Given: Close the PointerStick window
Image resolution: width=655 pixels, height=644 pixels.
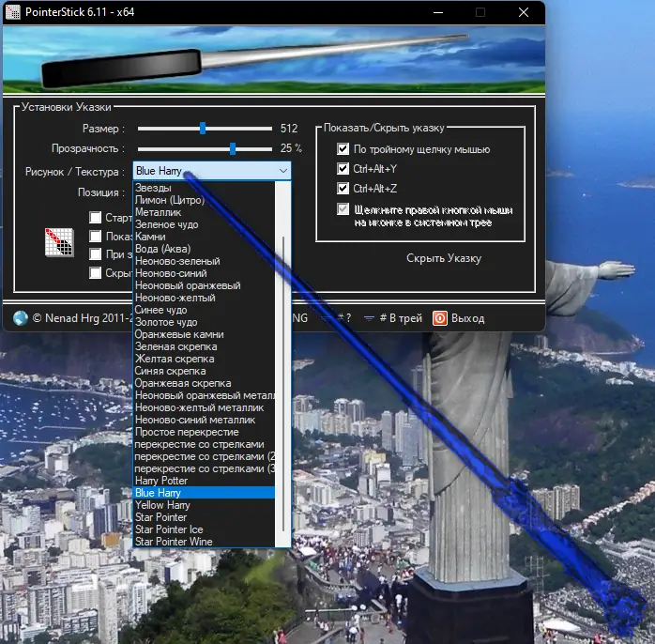Looking at the screenshot, I should point(524,12).
